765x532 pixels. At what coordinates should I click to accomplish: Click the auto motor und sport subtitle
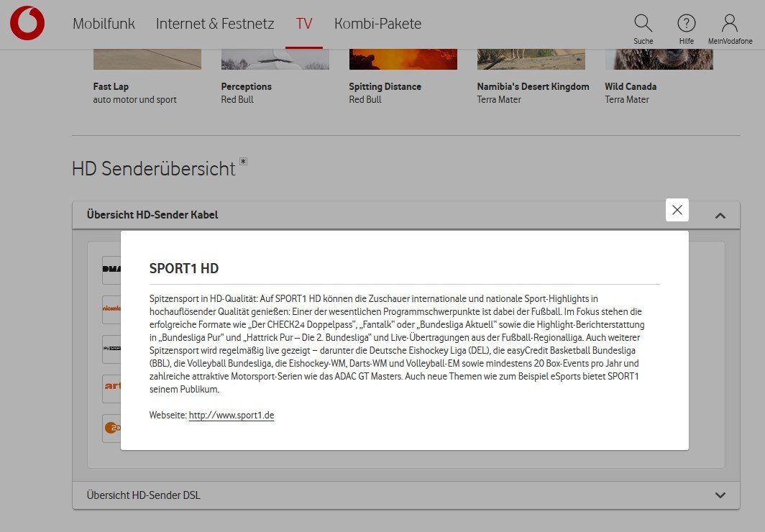pos(134,99)
